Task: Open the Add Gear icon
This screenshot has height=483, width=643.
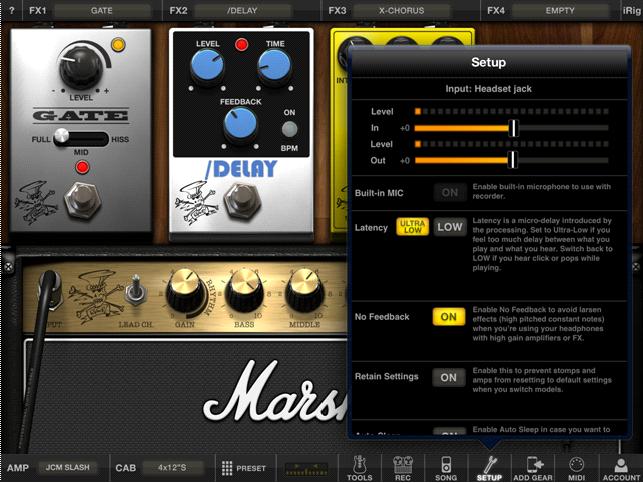Action: tap(533, 468)
